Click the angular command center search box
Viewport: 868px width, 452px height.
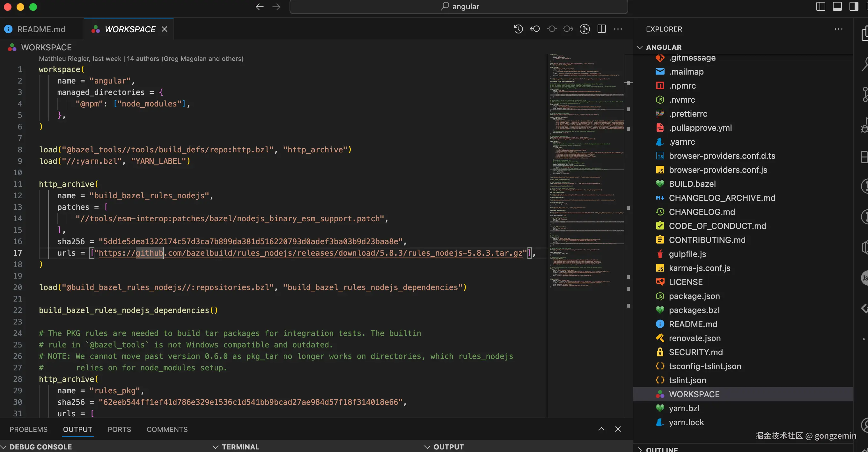click(x=458, y=7)
